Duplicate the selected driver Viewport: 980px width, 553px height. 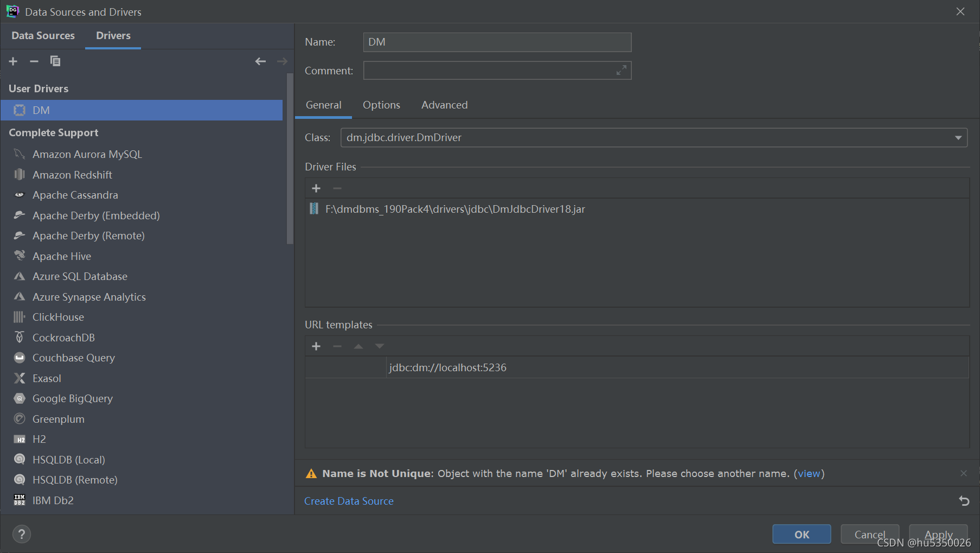click(55, 61)
